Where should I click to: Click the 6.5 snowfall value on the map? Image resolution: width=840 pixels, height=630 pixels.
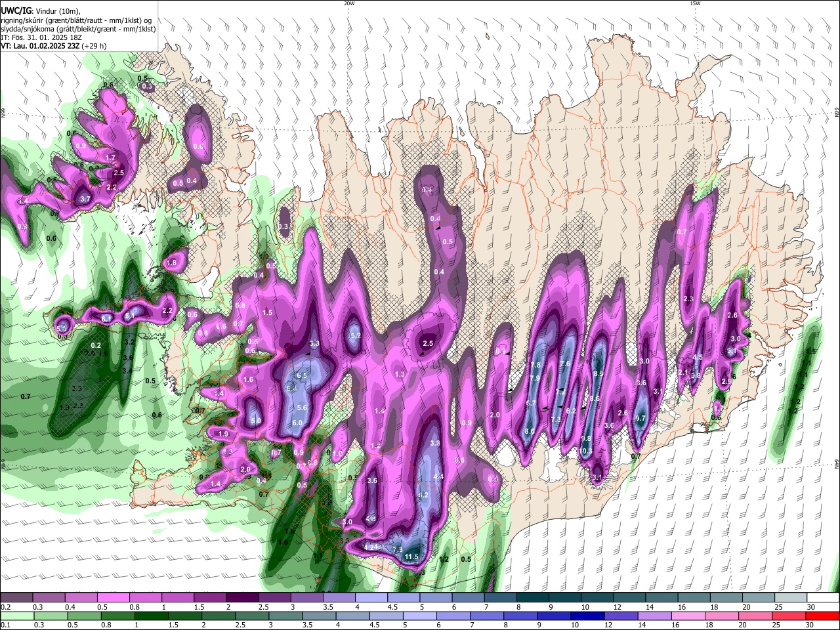click(302, 375)
